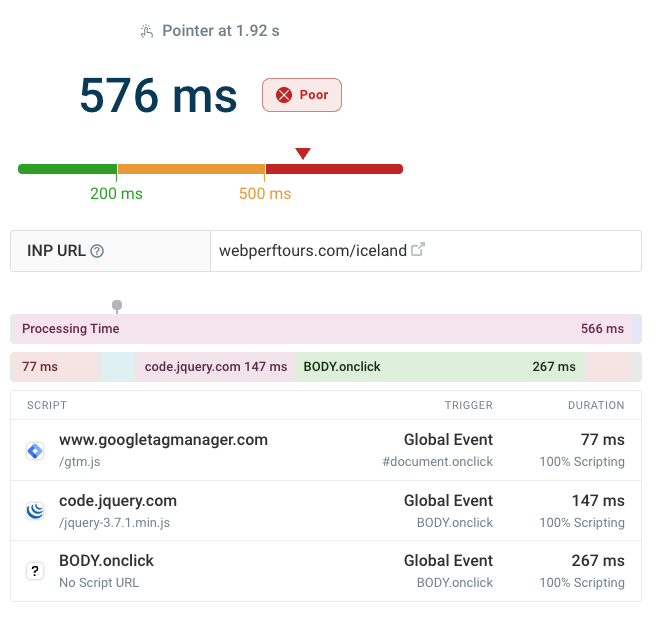Image resolution: width=668 pixels, height=621 pixels.
Task: Click the gray pin marker above the timeline
Action: pos(117,305)
